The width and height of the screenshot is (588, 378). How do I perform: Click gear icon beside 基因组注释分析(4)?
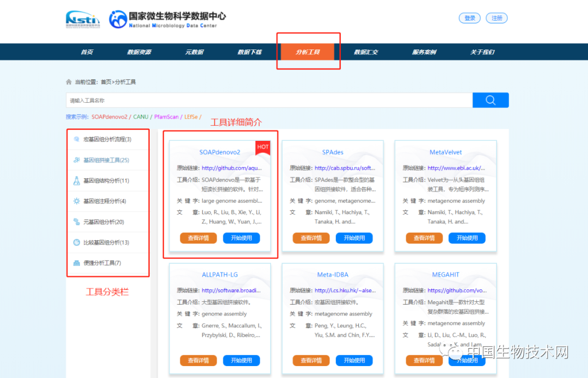[77, 201]
